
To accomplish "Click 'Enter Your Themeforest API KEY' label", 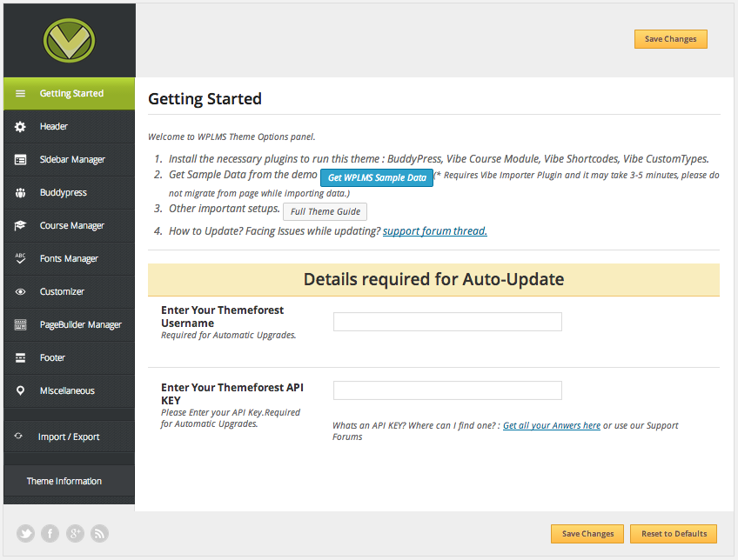I will point(232,394).
